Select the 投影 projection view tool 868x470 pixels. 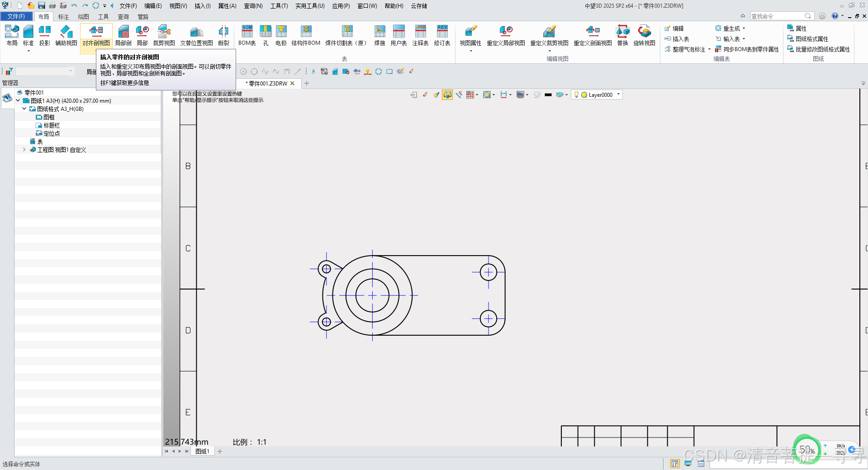pos(44,36)
